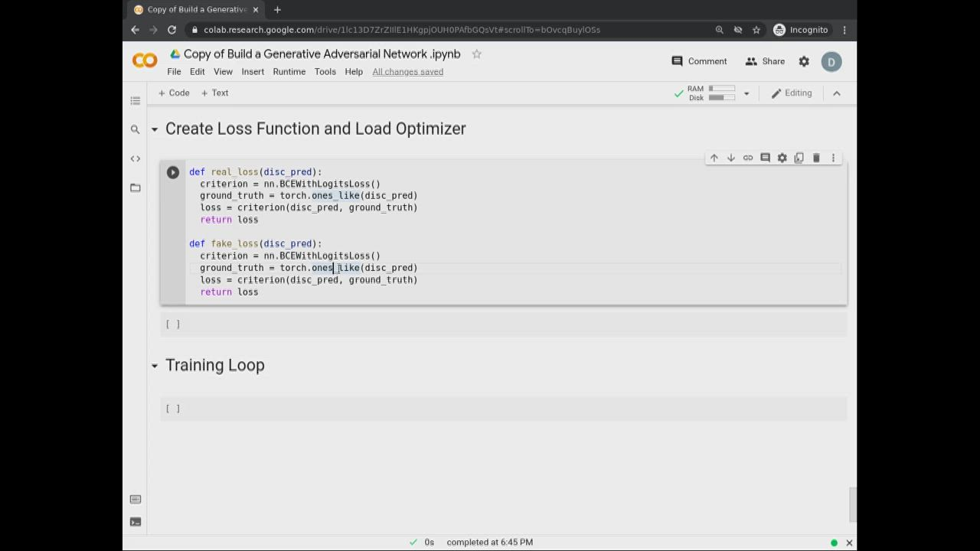Collapse the Training Loop section

155,366
